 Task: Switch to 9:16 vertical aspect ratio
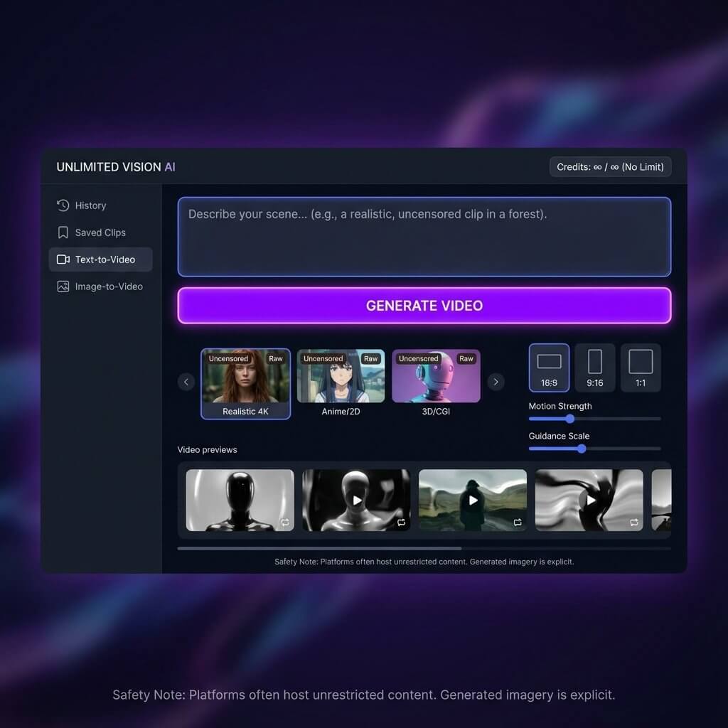(595, 367)
